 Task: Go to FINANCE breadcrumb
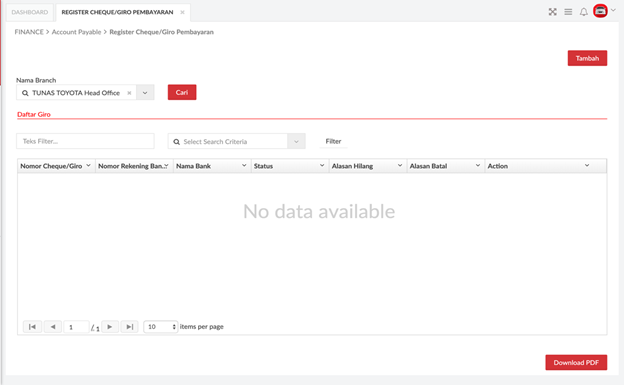[x=29, y=32]
